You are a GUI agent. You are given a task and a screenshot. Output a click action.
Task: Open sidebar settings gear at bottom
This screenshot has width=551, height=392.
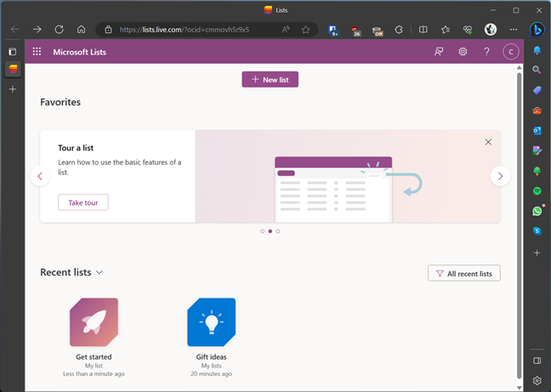537,380
